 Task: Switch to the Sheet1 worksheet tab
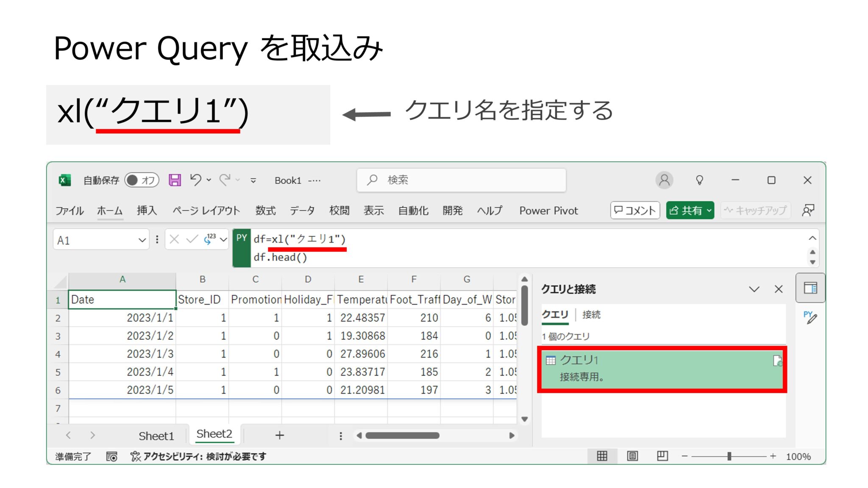pos(156,435)
